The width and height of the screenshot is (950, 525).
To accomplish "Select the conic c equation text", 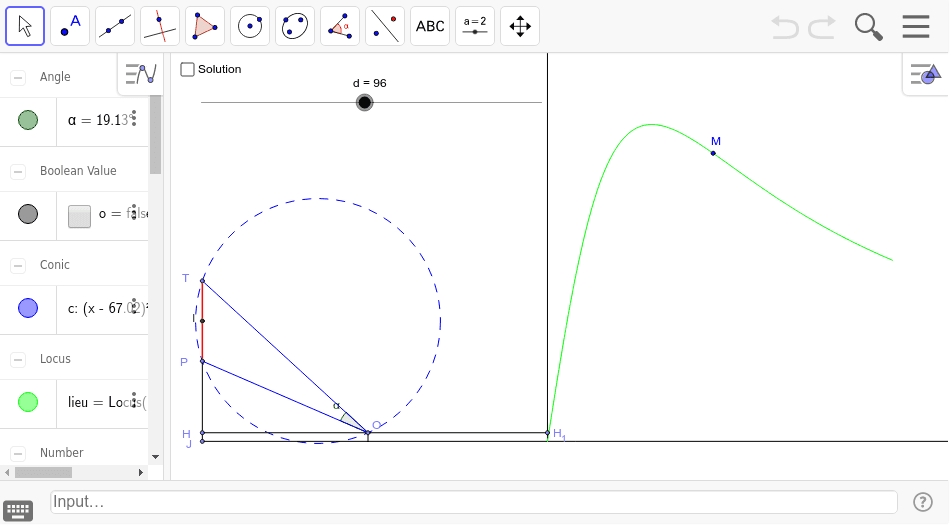I will point(107,308).
